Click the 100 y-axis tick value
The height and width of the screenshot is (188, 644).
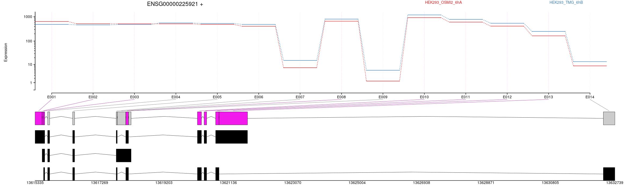coord(29,41)
